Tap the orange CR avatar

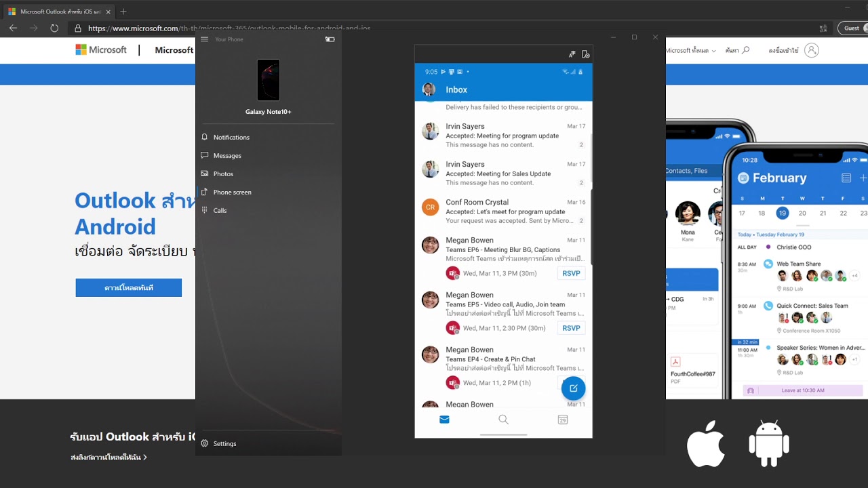tap(430, 207)
